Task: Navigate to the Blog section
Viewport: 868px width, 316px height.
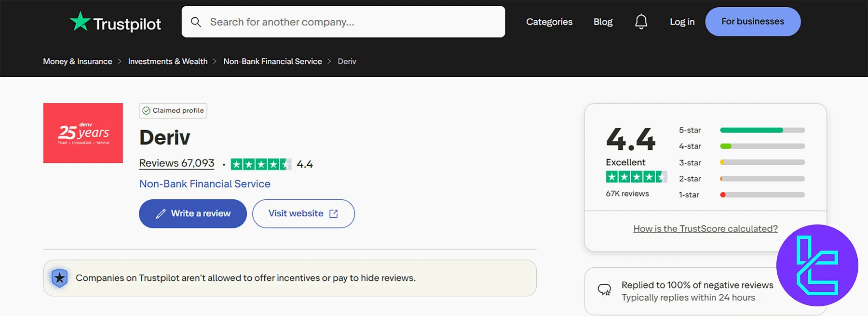Action: [x=603, y=22]
